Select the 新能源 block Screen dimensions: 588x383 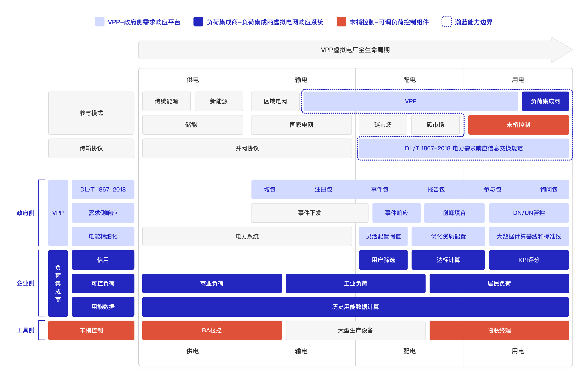pyautogui.click(x=219, y=101)
